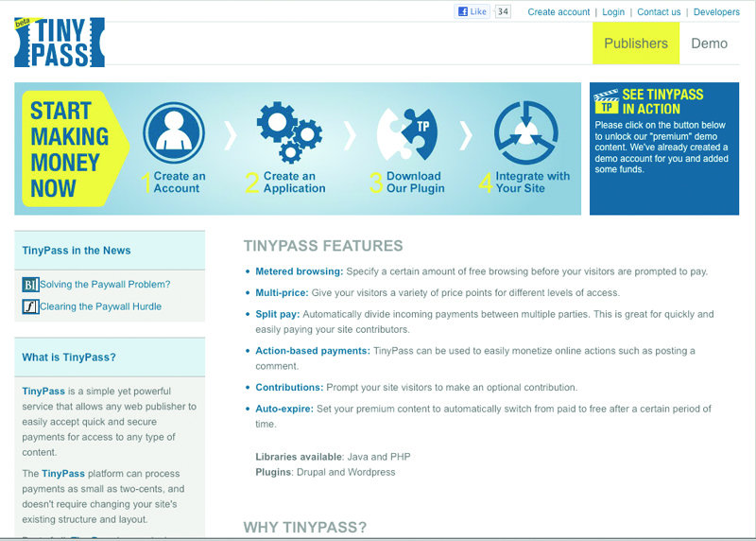Screen dimensions: 756x541
Task: Switch to the Publishers tab
Action: coord(636,43)
